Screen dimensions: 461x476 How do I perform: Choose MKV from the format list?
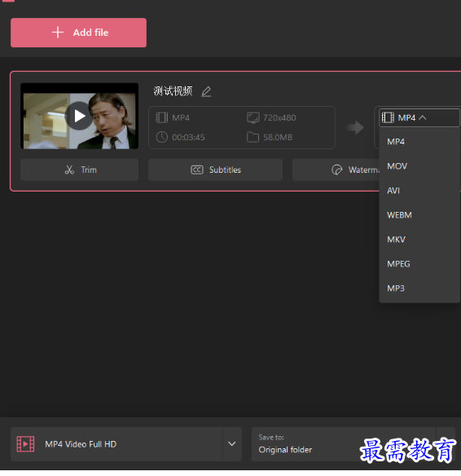(x=419, y=240)
